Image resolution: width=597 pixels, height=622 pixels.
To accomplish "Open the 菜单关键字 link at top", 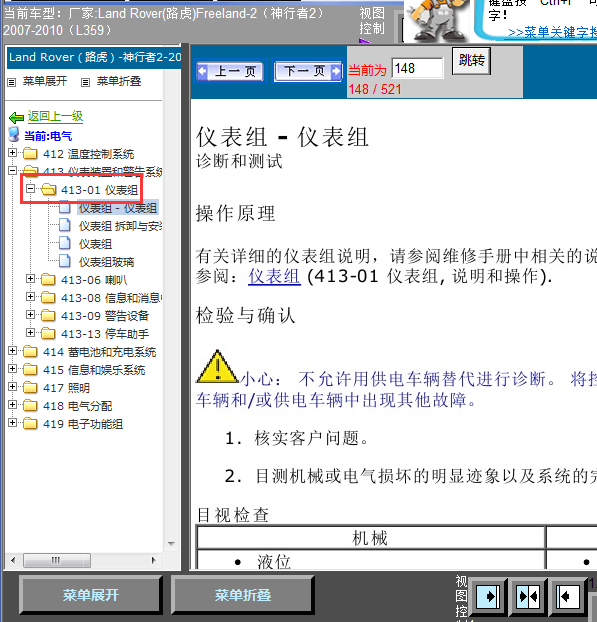I will tap(552, 32).
